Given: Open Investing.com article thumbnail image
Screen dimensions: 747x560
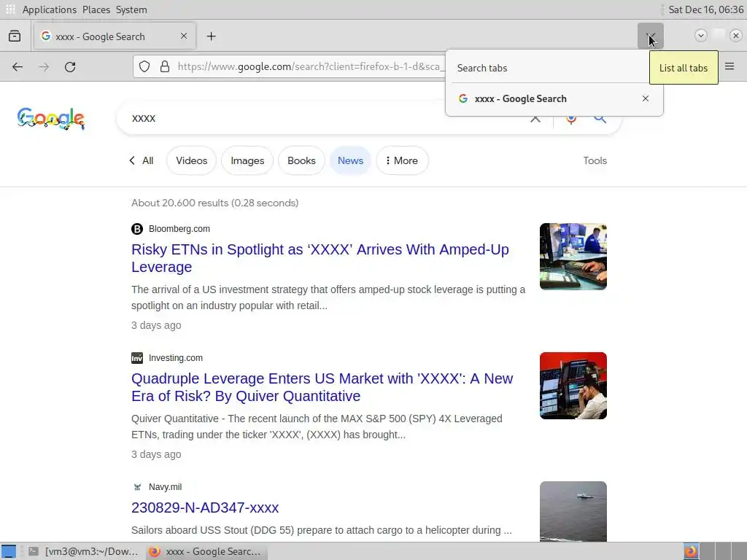Looking at the screenshot, I should pyautogui.click(x=573, y=386).
